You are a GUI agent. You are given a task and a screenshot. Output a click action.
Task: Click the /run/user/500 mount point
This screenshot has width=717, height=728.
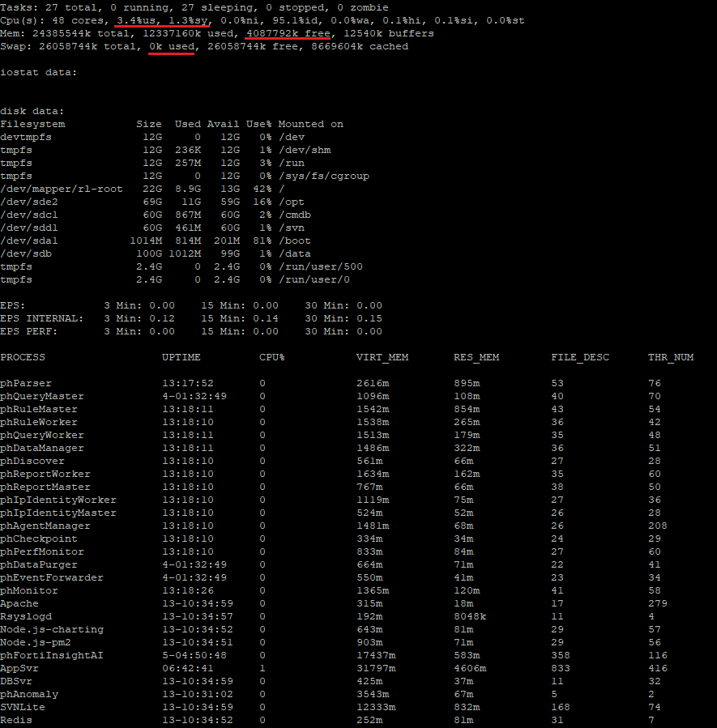coord(321,267)
